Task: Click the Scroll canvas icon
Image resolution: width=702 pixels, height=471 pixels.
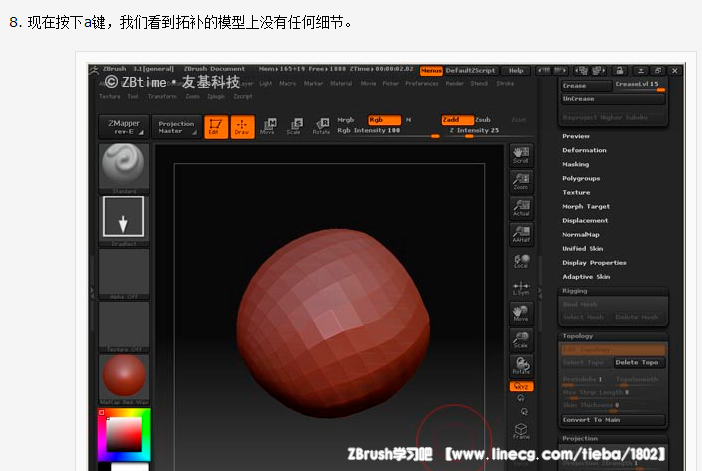Action: pos(521,155)
